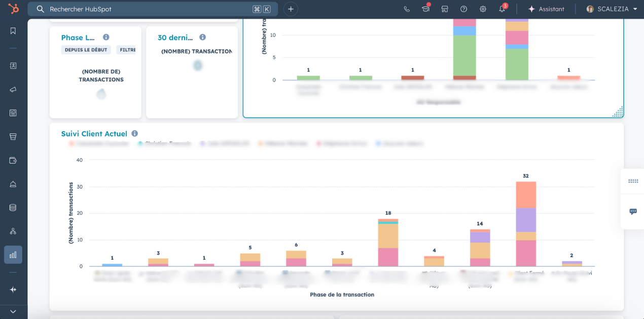Toggle the teal legend entry in Suivi Client Actuel

tap(164, 144)
